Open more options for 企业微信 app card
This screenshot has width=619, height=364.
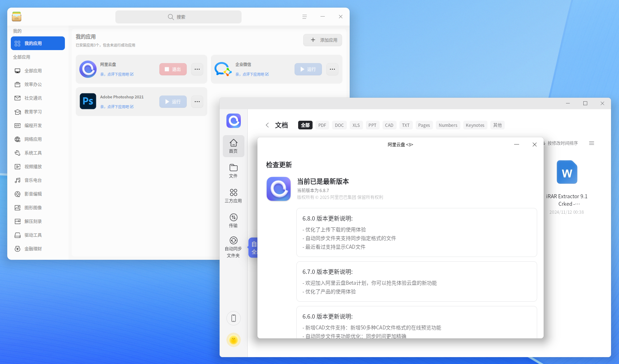[332, 69]
